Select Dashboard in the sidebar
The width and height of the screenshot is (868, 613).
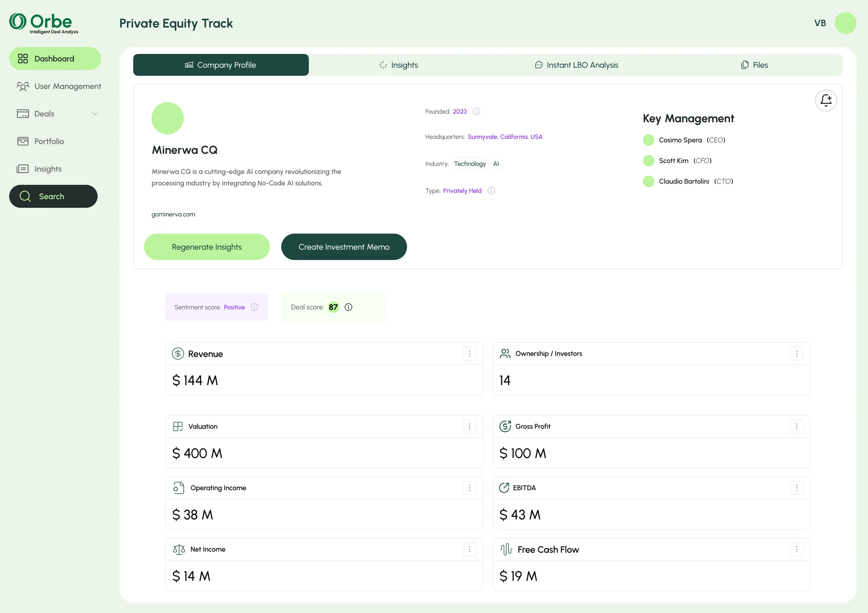[x=55, y=59]
